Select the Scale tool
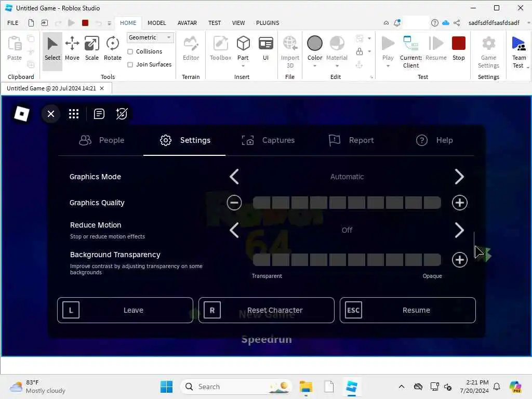532x399 pixels. point(91,48)
